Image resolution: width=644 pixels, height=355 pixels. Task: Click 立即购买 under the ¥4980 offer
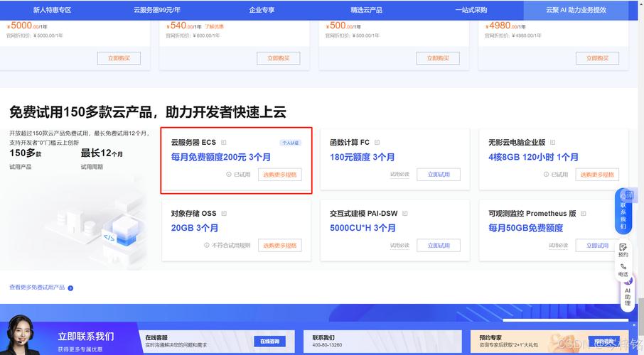point(597,58)
